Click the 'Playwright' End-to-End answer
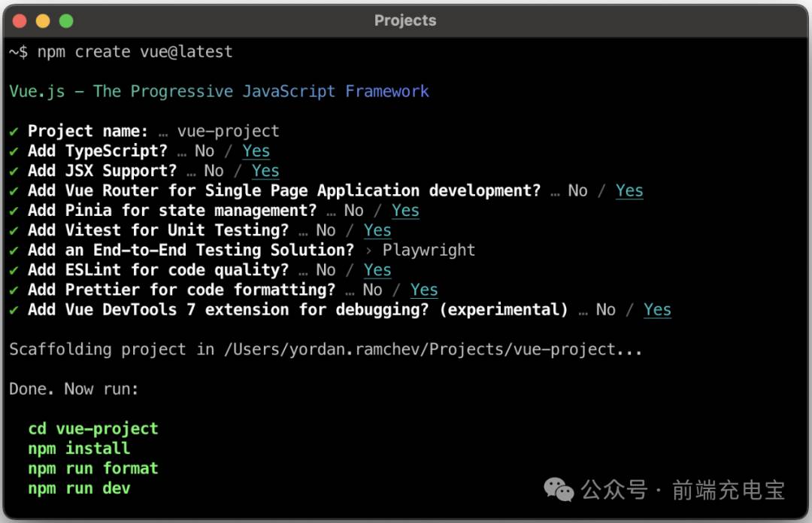Viewport: 812px width, 523px height. [x=429, y=251]
